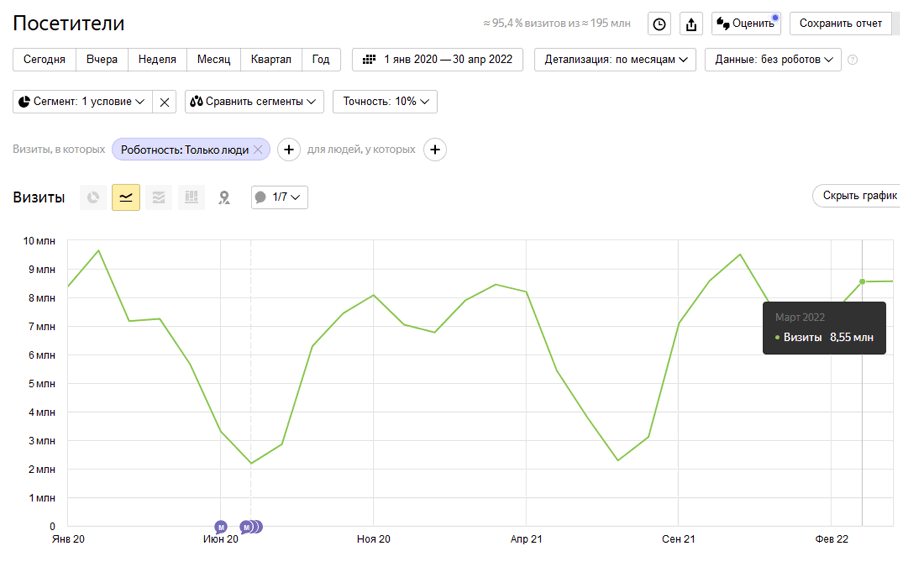Screen dimensions: 900x565
Task: Remove the 'Роботность: Только люди' filter chip
Action: click(x=258, y=150)
